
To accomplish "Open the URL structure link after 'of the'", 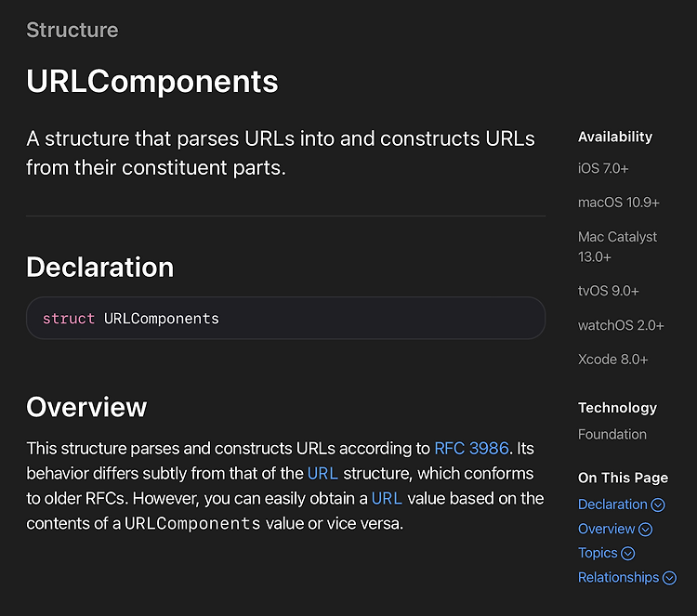I will [322, 474].
